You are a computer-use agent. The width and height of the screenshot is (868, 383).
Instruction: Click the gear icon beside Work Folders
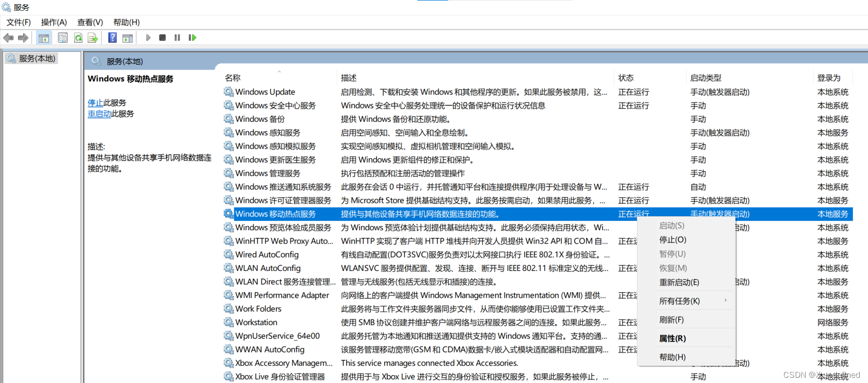tap(228, 309)
